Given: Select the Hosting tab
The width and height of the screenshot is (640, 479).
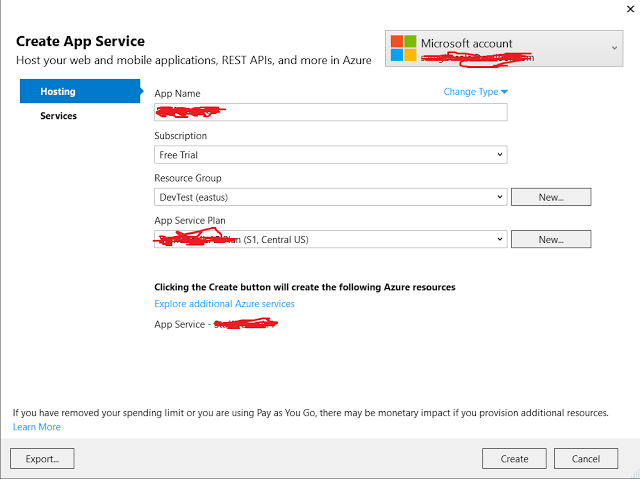Looking at the screenshot, I should pyautogui.click(x=80, y=91).
